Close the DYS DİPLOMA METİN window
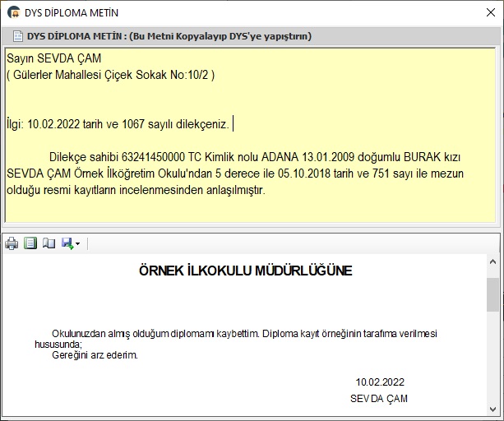The width and height of the screenshot is (504, 421). tap(491, 12)
